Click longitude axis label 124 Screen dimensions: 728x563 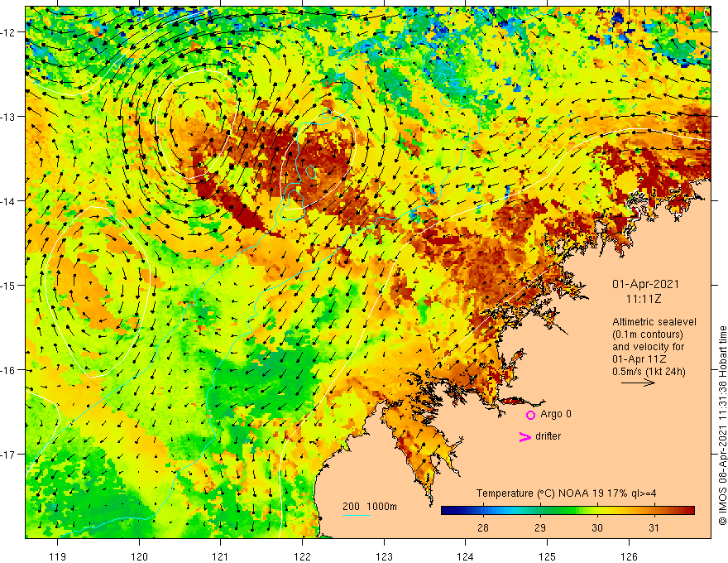[466, 556]
